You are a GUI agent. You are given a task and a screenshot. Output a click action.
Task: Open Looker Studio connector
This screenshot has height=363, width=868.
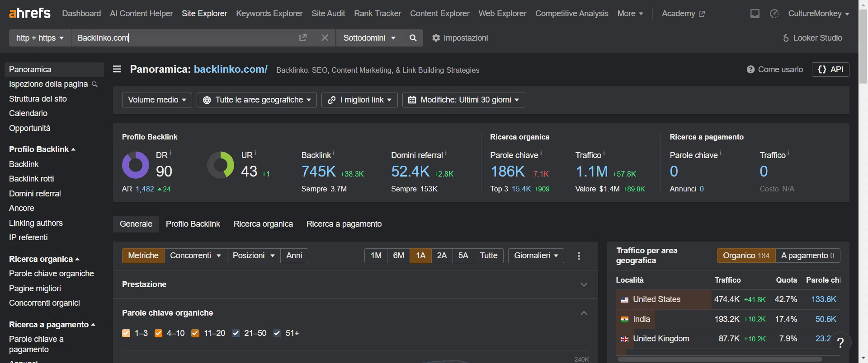click(x=812, y=38)
